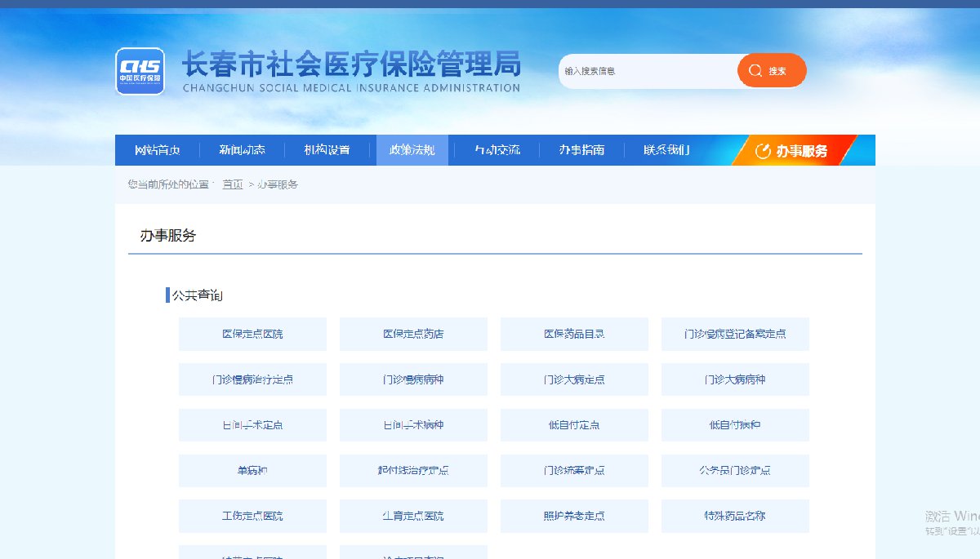This screenshot has width=980, height=559.
Task: Focus the 输入搜索信息 search input field
Action: coord(647,71)
